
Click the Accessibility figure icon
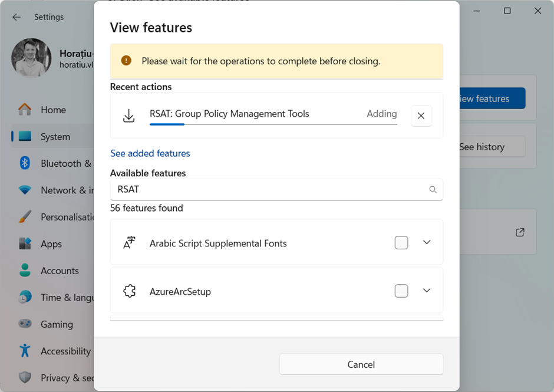tap(25, 351)
